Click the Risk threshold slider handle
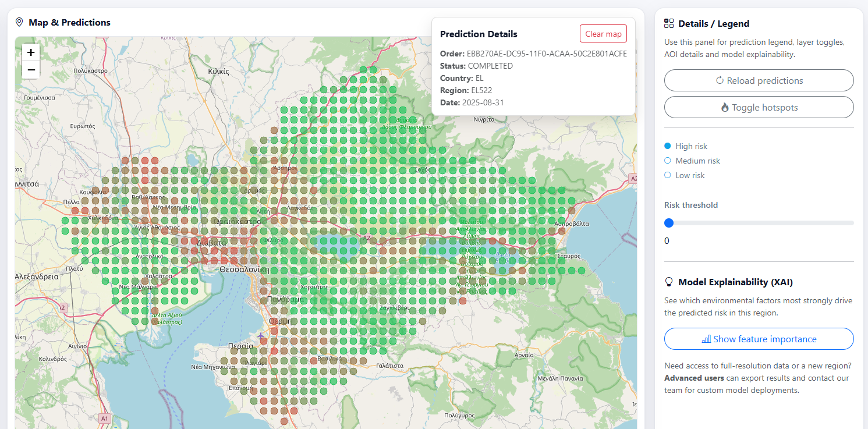This screenshot has height=429, width=868. [x=669, y=223]
